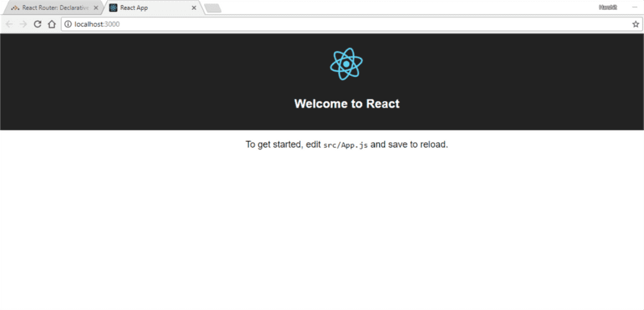This screenshot has width=644, height=310.
Task: Close the React Router tab
Action: (96, 8)
